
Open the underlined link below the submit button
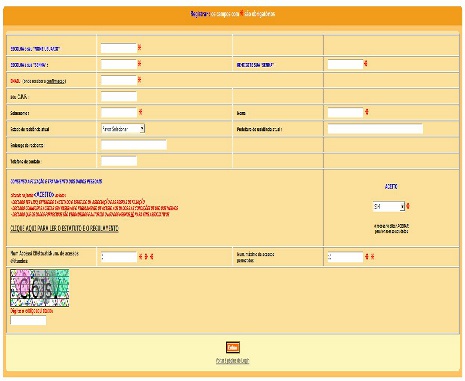pyautogui.click(x=232, y=361)
